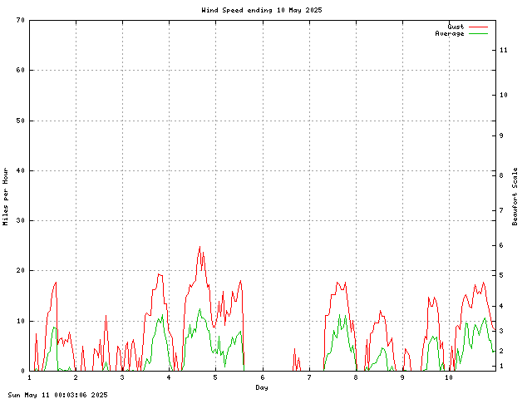This screenshot has height=399, width=532.
Task: Click Beaufort scale value 10
Action: point(504,95)
